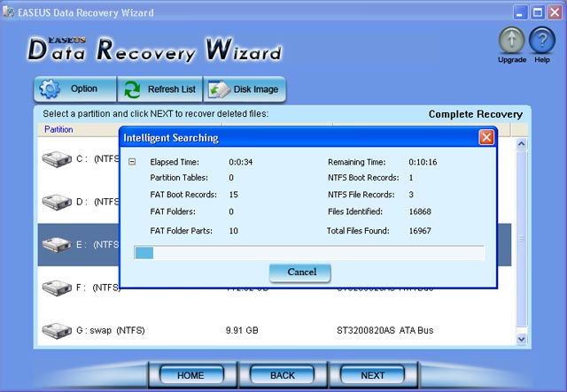Select the G: swap drive icon
Viewport: 567px width, 392px height.
pyautogui.click(x=57, y=331)
